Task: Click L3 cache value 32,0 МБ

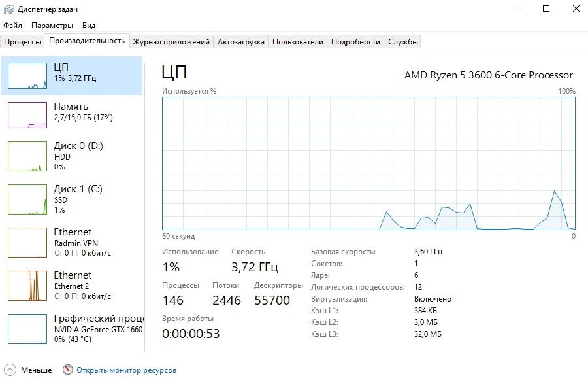Action: coord(428,334)
